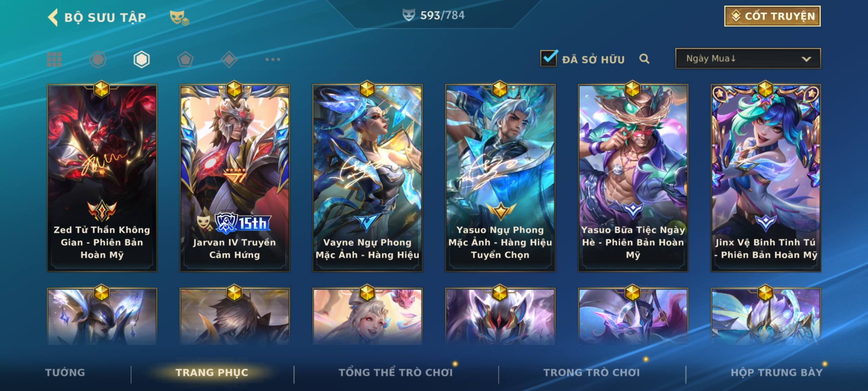Viewport: 868px width, 391px height.
Task: Select the highlighted hexagon rarity filter
Action: (141, 59)
